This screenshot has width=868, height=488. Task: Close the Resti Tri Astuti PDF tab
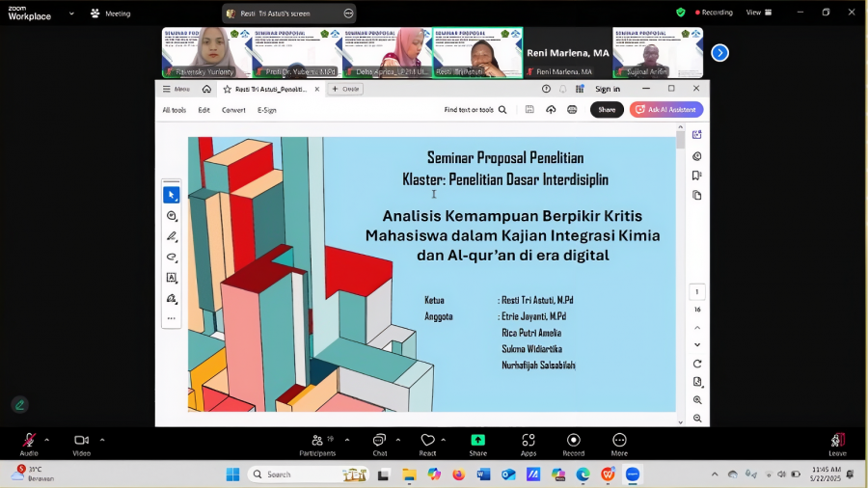point(316,89)
